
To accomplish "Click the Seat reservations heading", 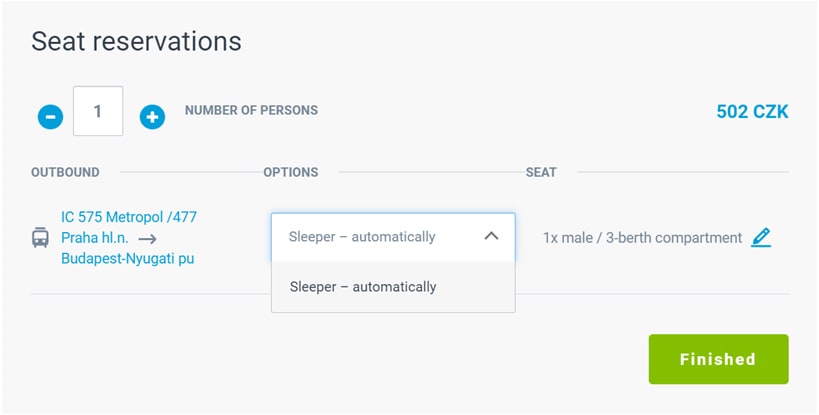I will 136,41.
